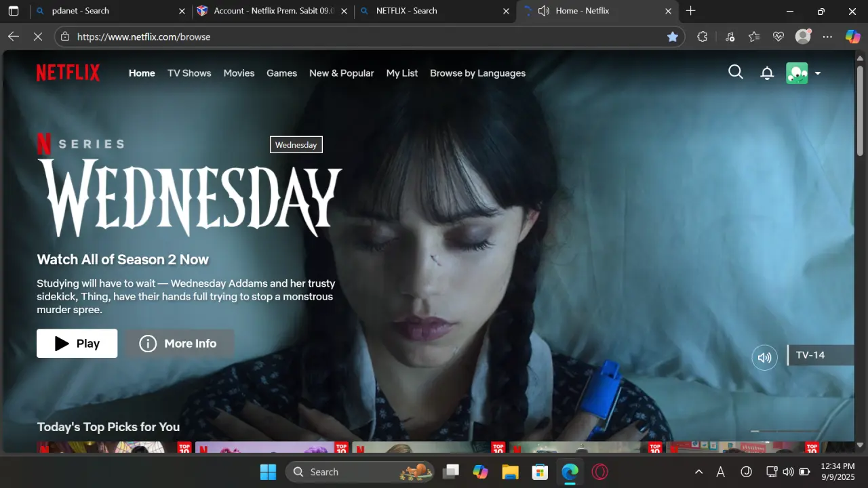Screen dimensions: 868x488
Task: Click the TV-14 maturity rating badge
Action: pyautogui.click(x=820, y=355)
